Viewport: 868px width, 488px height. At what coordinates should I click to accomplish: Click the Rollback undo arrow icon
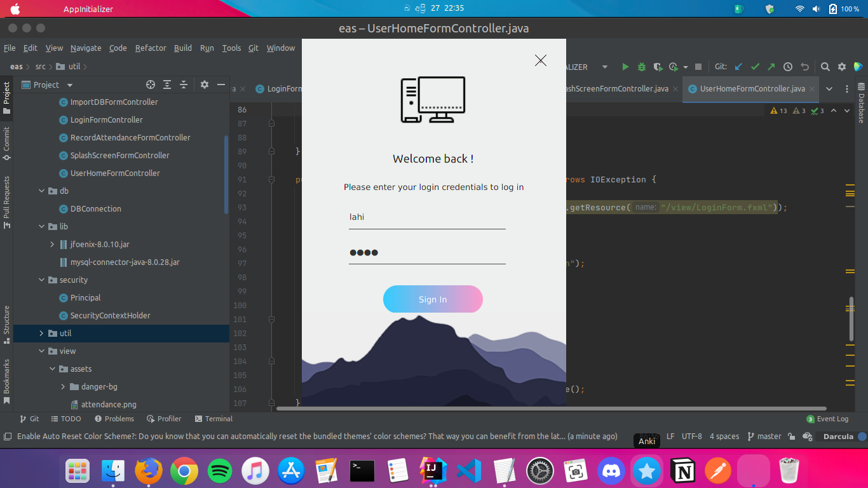point(804,67)
